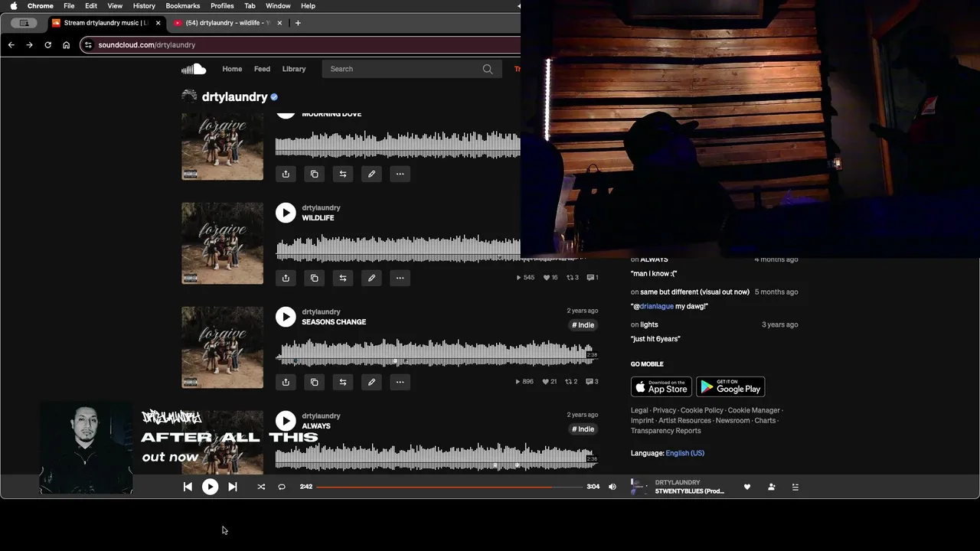980x551 pixels.
Task: Share the WILDLIFE track
Action: 286,278
